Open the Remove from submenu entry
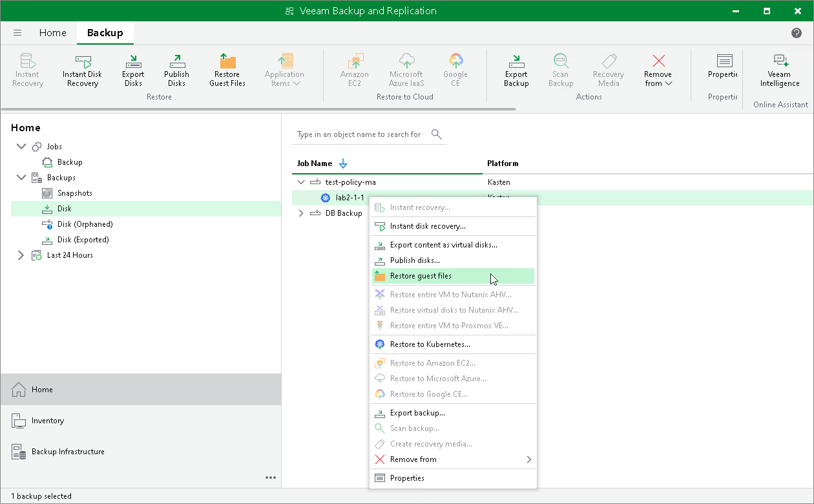Image resolution: width=814 pixels, height=504 pixels. tap(454, 459)
